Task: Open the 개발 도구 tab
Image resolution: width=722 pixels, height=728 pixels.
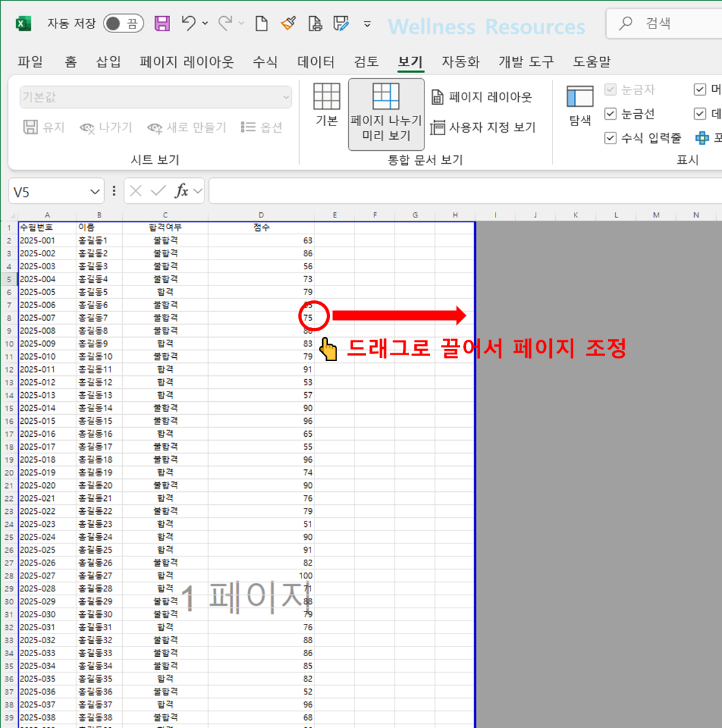Action: click(526, 61)
